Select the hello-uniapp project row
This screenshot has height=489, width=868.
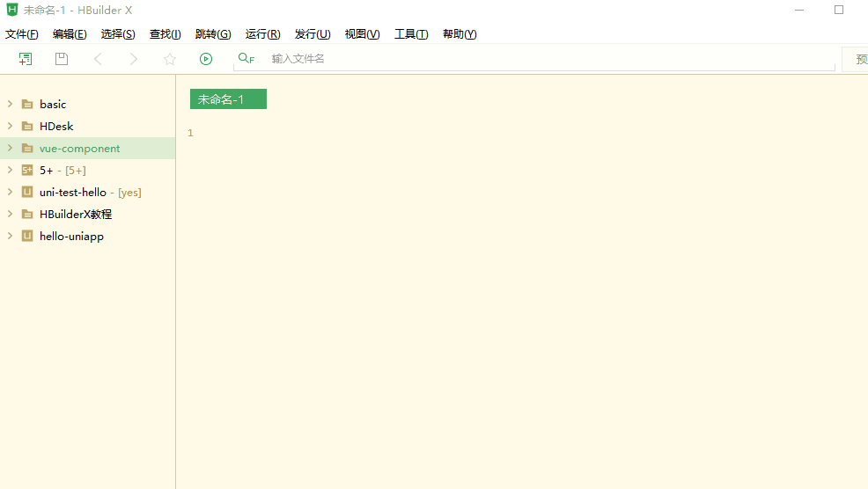click(x=87, y=237)
